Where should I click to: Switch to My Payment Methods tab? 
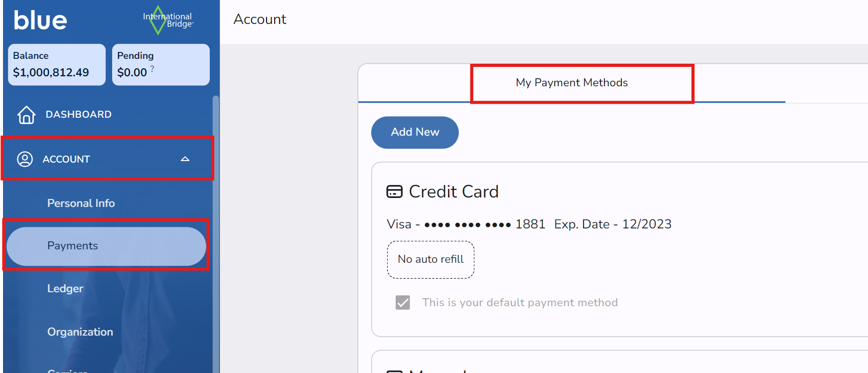tap(572, 83)
